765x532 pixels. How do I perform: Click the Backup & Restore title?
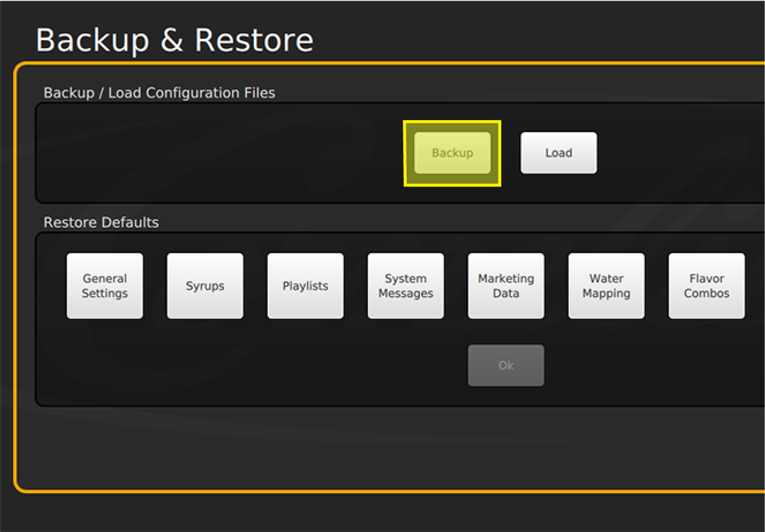pos(175,40)
